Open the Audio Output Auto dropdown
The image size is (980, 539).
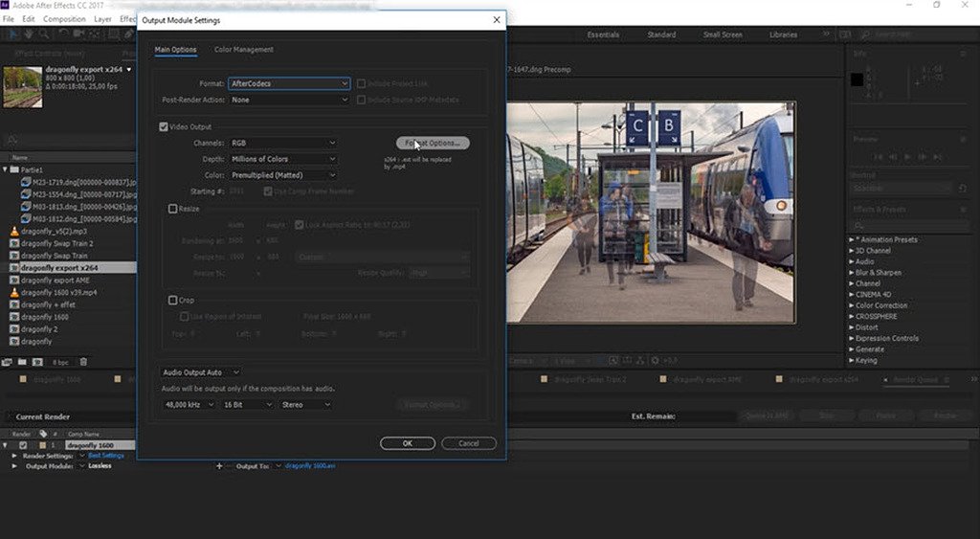coord(200,372)
